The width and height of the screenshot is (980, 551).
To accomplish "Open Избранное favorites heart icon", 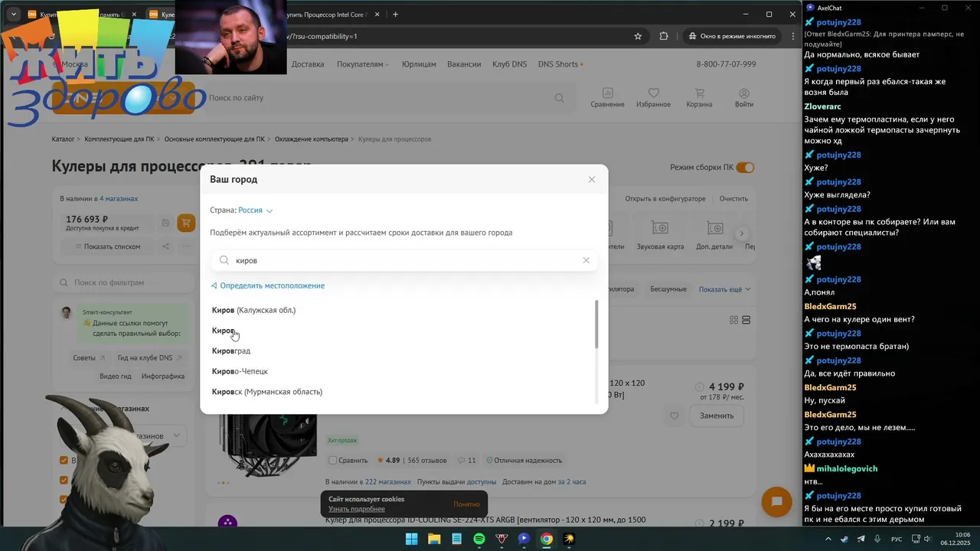I will point(653,98).
